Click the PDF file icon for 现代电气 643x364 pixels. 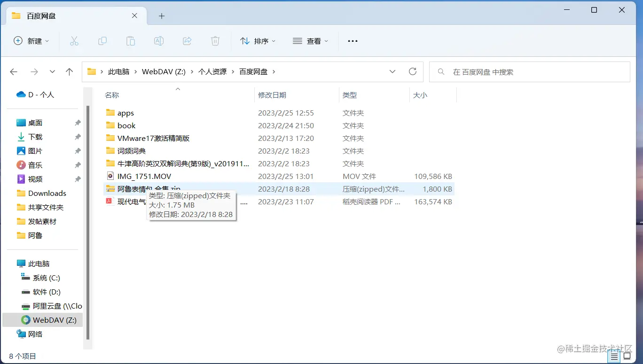pos(110,201)
